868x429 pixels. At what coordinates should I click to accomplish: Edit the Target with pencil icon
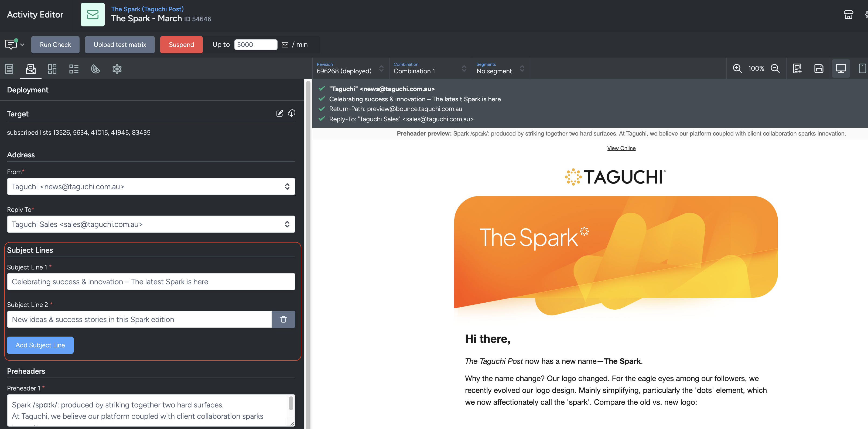pos(280,113)
